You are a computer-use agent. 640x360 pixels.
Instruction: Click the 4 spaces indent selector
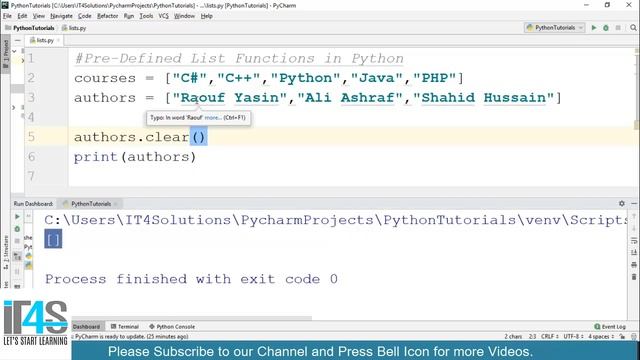[x=601, y=337]
